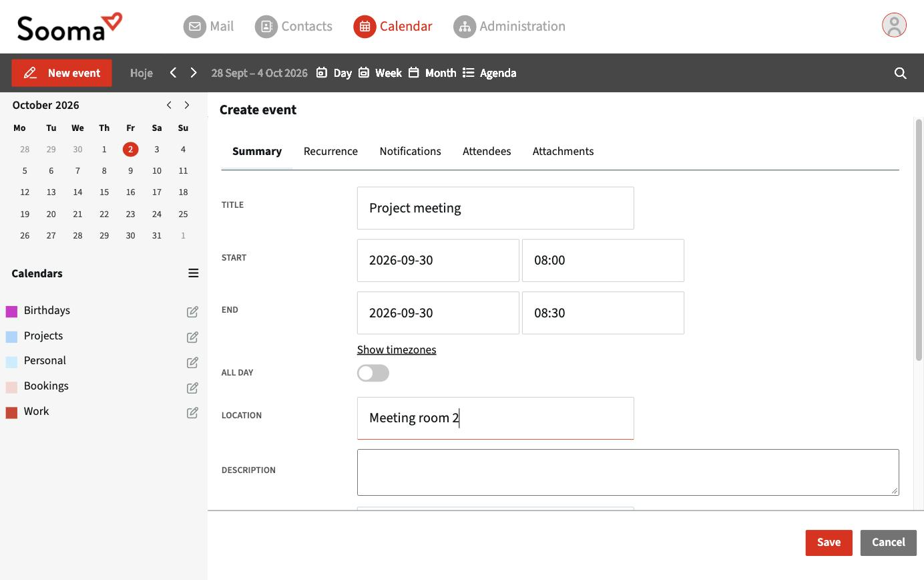Edit the Work calendar
924x580 pixels.
(192, 412)
